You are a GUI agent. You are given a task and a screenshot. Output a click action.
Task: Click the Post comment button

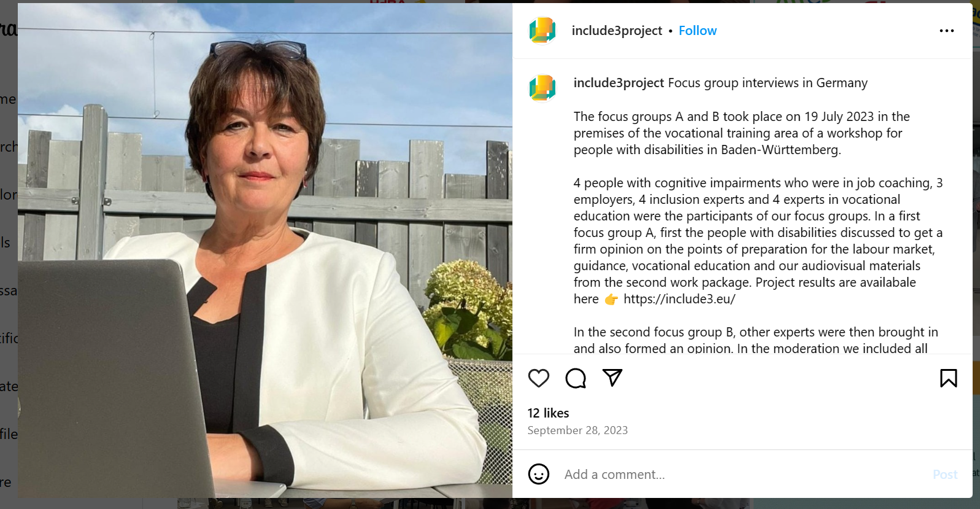(945, 475)
